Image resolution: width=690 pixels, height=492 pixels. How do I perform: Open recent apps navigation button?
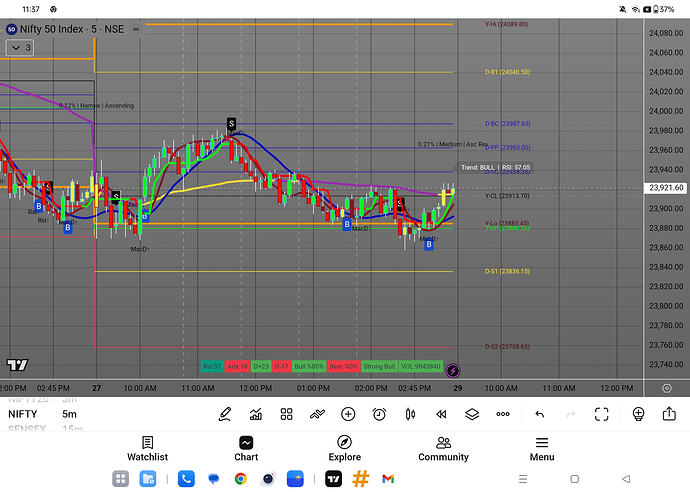[523, 479]
